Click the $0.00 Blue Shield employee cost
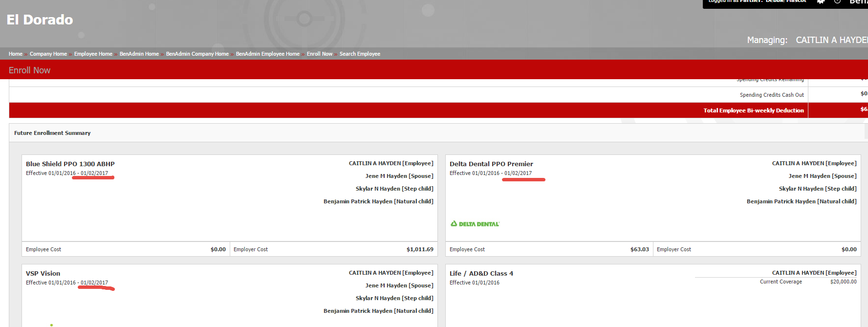The width and height of the screenshot is (868, 327). click(x=218, y=249)
